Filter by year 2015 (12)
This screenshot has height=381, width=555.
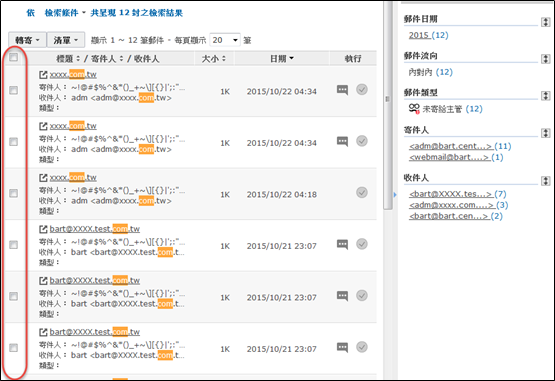(428, 35)
